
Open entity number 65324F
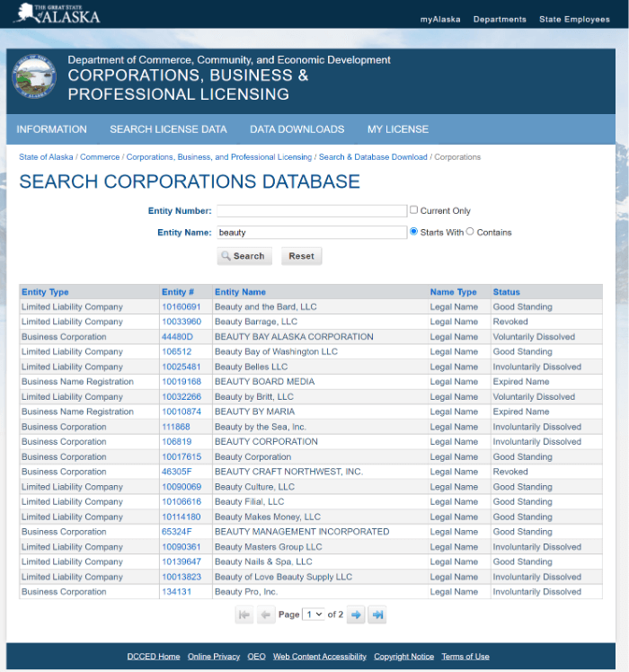pos(177,532)
